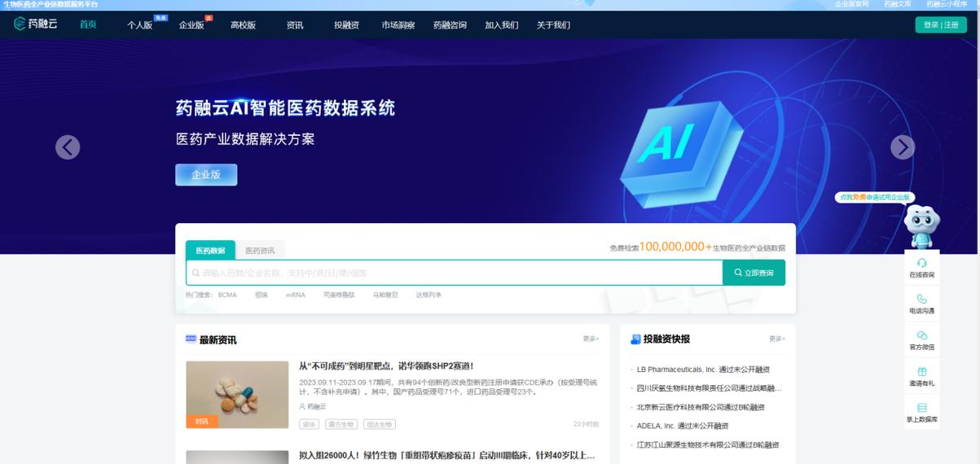Click the 企业版 banner button
Viewport: 980px width, 464px height.
(x=206, y=175)
